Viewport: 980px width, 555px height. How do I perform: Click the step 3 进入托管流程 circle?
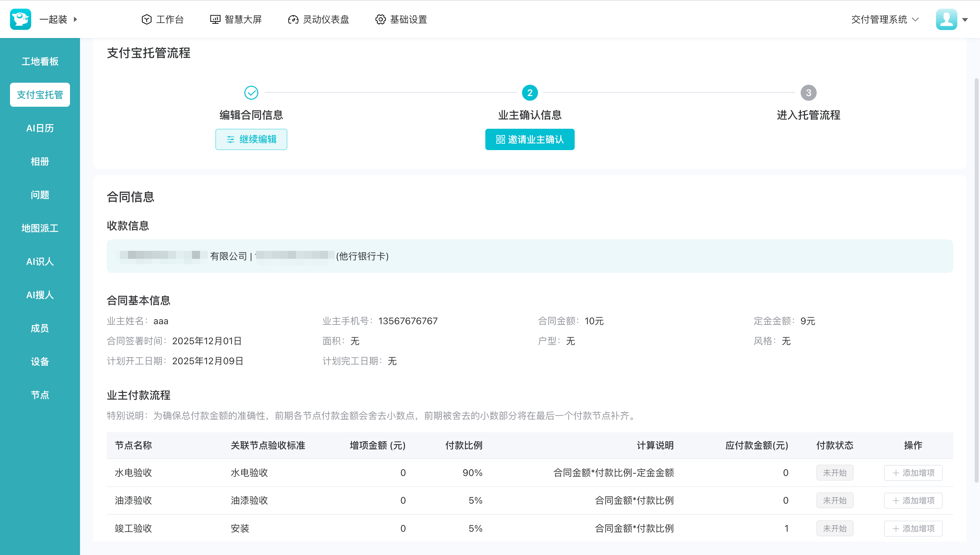pyautogui.click(x=808, y=93)
